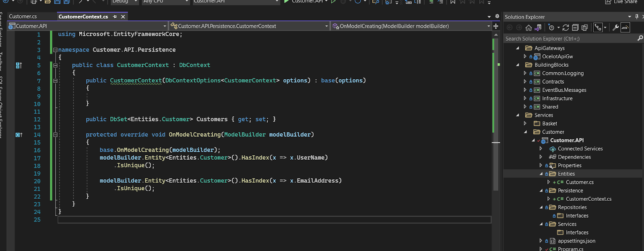Click the Show All Files icon
Image resolution: width=644 pixels, height=251 pixels.
[585, 28]
